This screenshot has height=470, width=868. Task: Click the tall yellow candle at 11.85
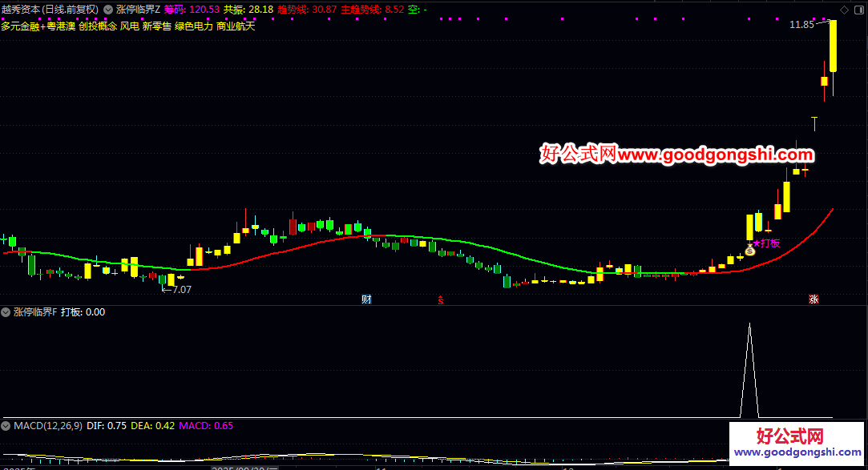click(x=833, y=46)
